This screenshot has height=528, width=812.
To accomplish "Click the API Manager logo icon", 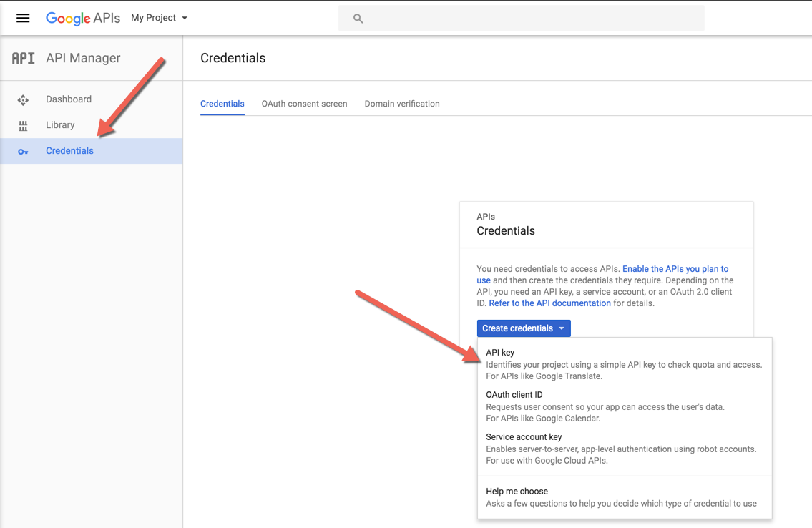I will click(x=24, y=58).
